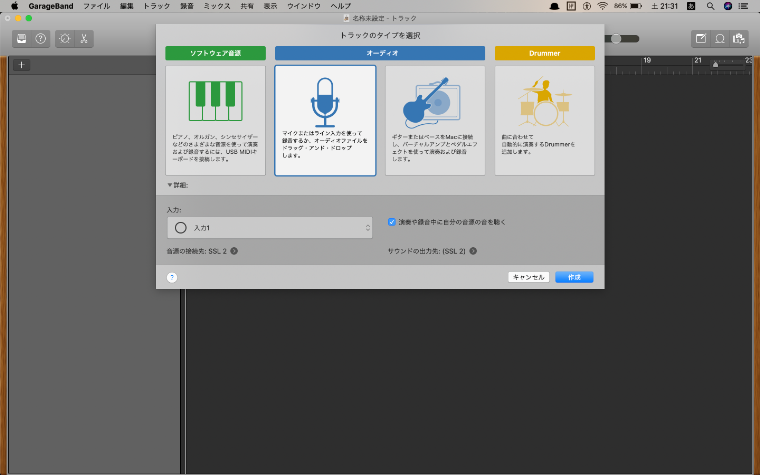Click the サウンドの出力先 label
Screen dimensions: 760x475
(x=427, y=251)
